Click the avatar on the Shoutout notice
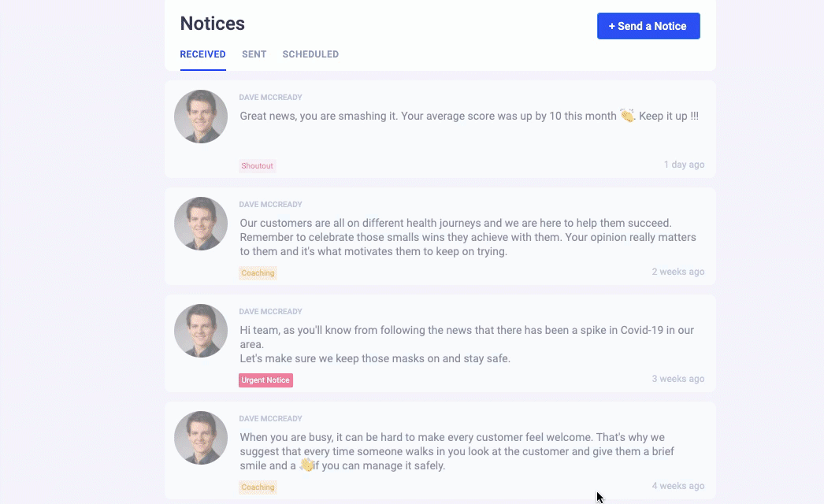Image resolution: width=824 pixels, height=504 pixels. 201,117
